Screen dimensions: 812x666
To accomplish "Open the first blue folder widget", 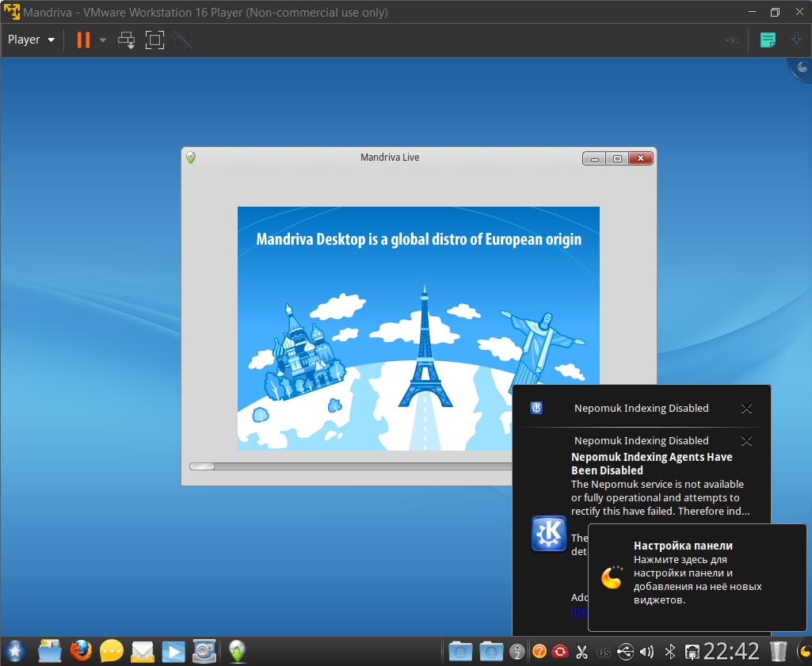I will tap(460, 652).
